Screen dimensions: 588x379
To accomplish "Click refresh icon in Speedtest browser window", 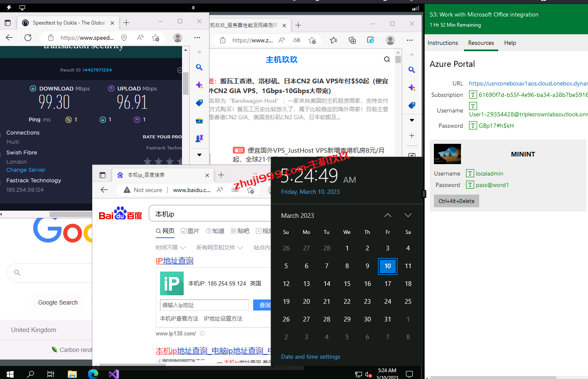I will click(28, 38).
